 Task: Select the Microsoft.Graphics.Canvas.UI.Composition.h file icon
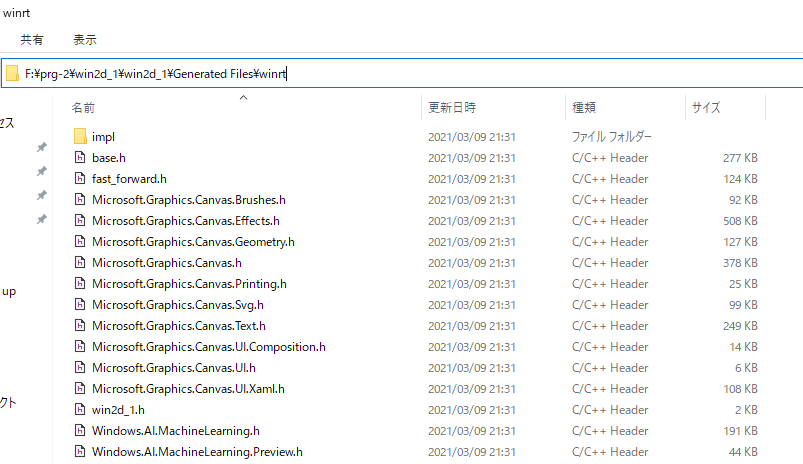click(80, 347)
